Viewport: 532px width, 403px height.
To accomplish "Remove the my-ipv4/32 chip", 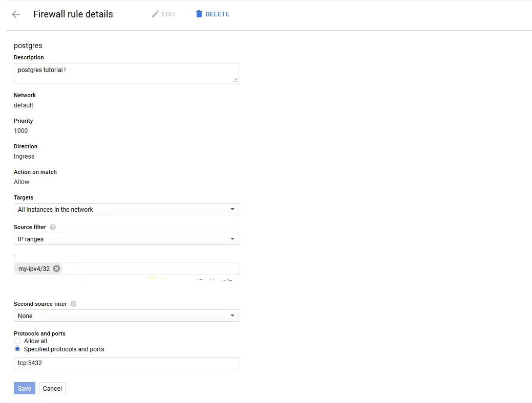I will coord(56,268).
